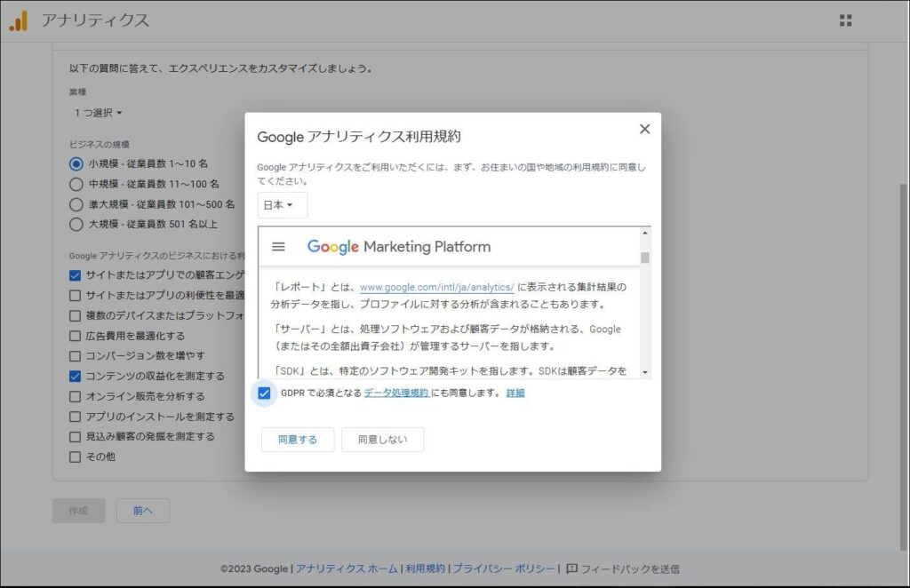910x588 pixels.
Task: Click the ビジネスの規模 label
Action: pyautogui.click(x=100, y=145)
